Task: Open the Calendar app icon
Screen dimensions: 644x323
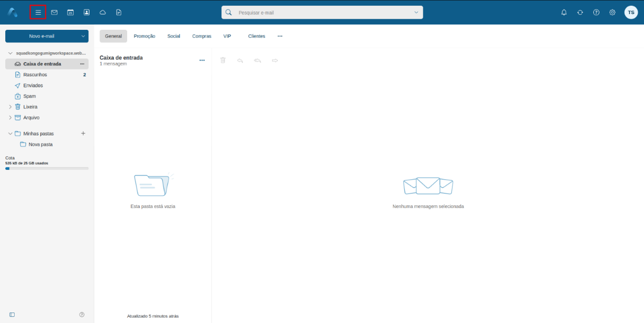Action: click(x=71, y=12)
